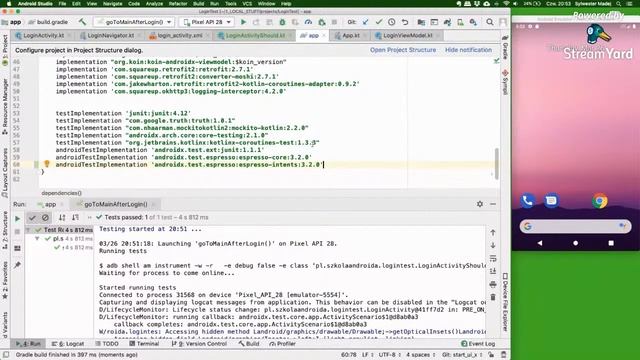Switch to LoginActivity.kt tab
This screenshot has width=640, height=360.
pos(43,36)
